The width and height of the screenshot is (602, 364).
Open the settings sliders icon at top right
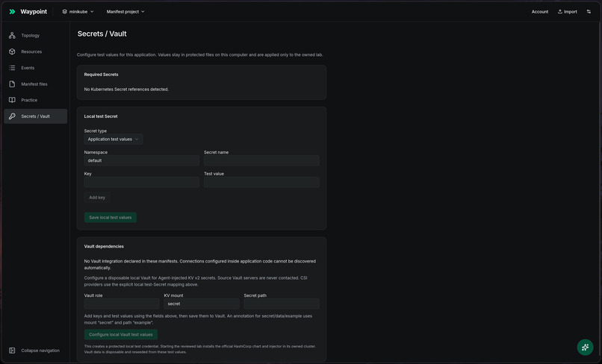(x=589, y=11)
